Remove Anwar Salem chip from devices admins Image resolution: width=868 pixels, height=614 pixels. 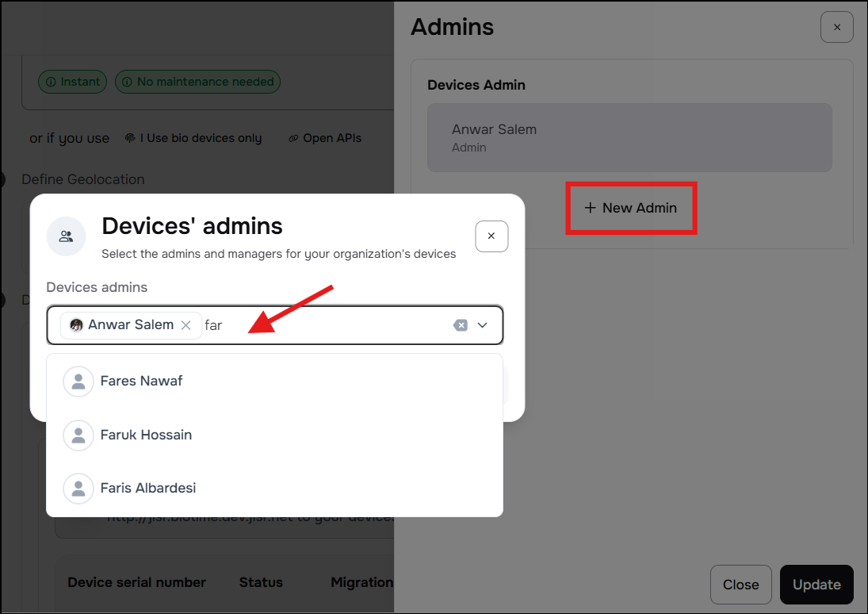186,325
